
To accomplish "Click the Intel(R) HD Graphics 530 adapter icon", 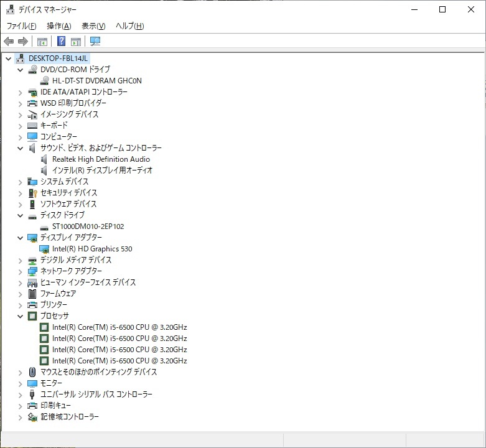I will [44, 249].
